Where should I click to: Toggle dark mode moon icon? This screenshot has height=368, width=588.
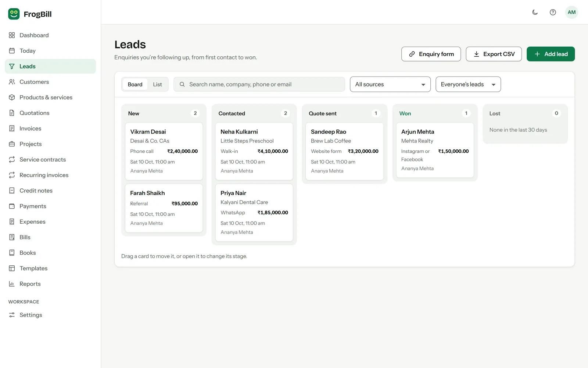tap(535, 12)
